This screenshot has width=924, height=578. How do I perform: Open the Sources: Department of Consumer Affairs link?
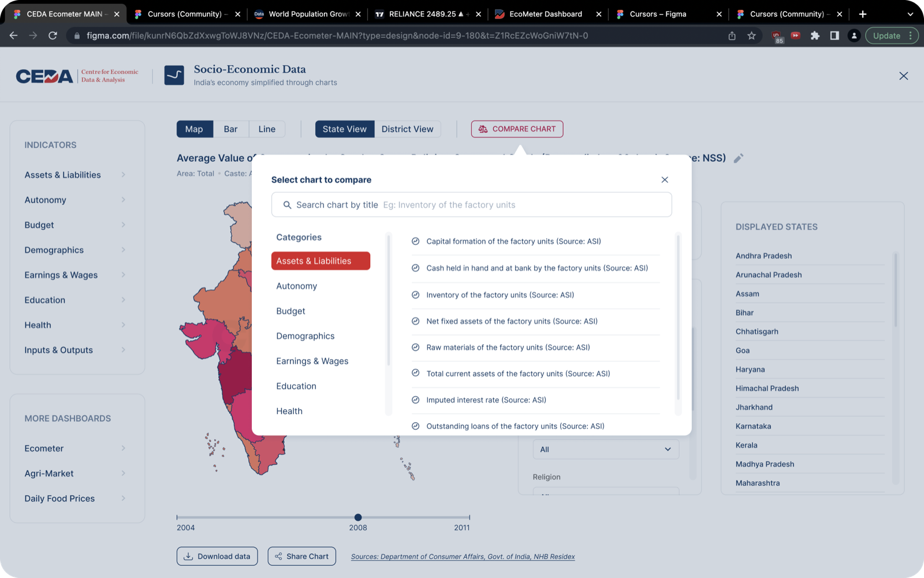coord(463,557)
